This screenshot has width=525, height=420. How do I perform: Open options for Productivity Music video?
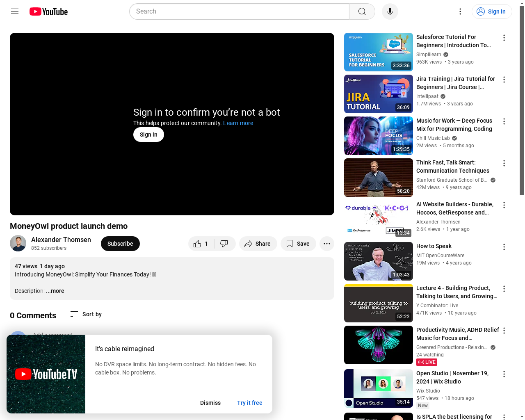click(504, 331)
